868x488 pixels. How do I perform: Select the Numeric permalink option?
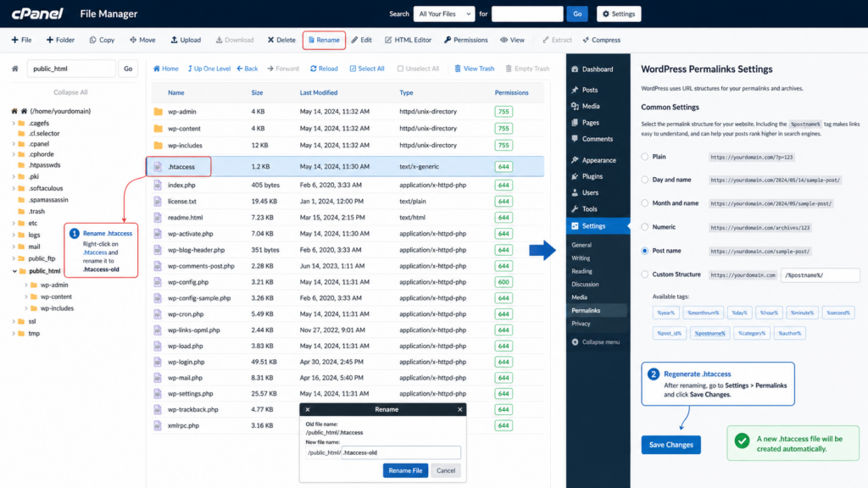(x=644, y=227)
